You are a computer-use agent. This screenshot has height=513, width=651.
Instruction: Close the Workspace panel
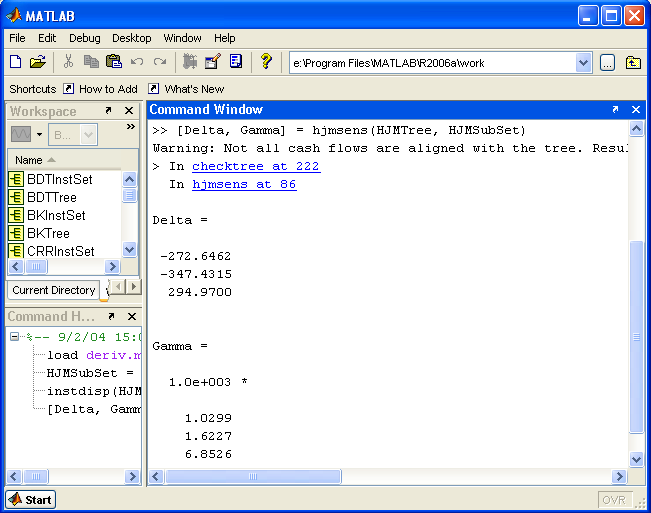click(129, 111)
